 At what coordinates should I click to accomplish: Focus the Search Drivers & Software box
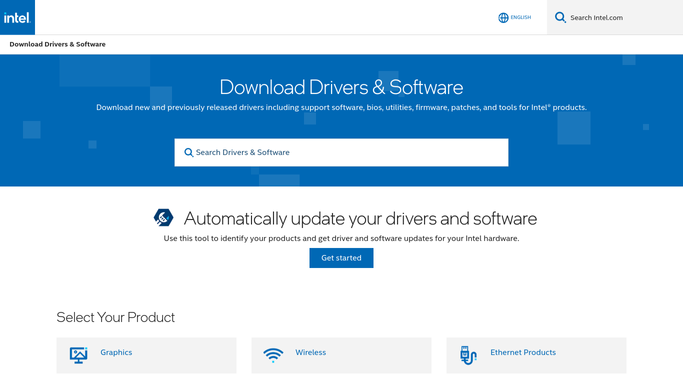pos(342,152)
